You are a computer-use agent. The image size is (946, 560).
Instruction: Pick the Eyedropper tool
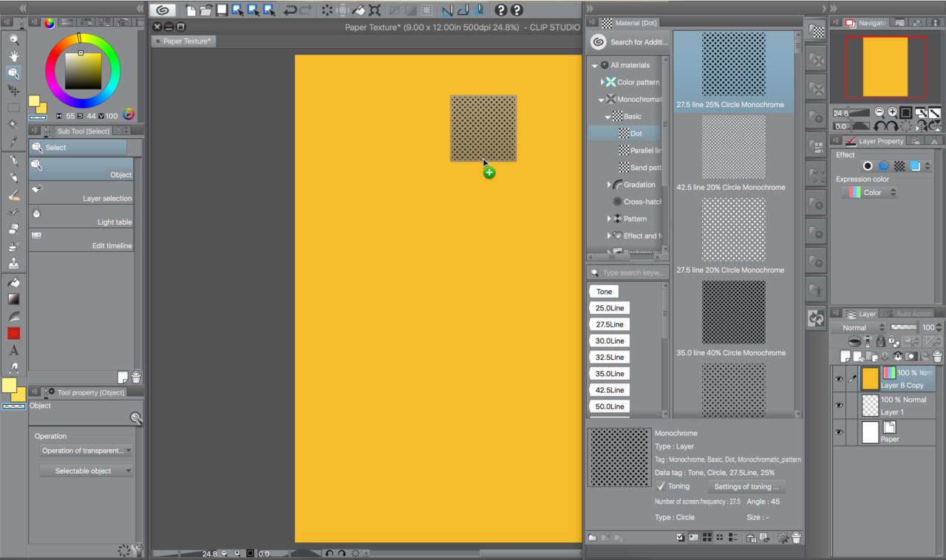(13, 141)
